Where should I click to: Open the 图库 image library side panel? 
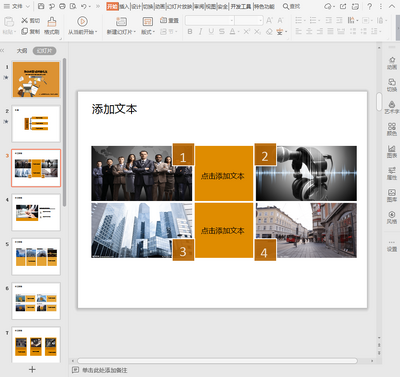(392, 195)
